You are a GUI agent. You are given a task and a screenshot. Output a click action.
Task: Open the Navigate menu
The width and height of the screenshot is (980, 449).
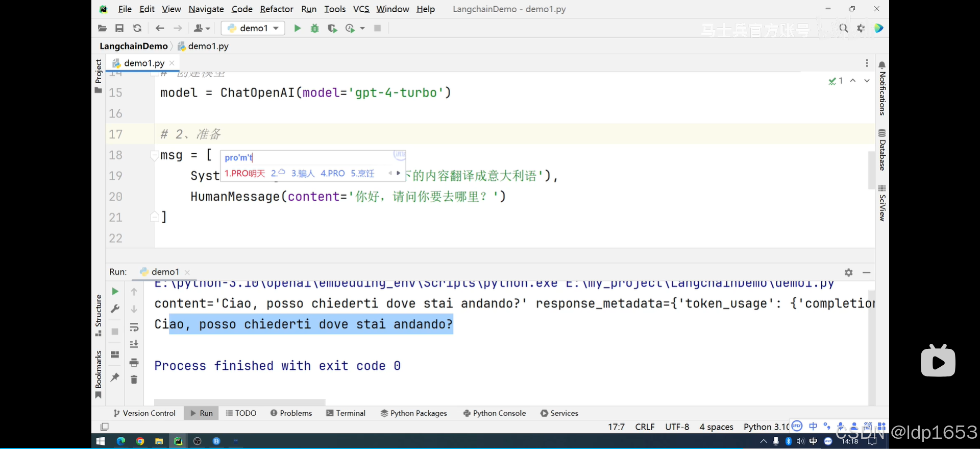click(x=206, y=9)
